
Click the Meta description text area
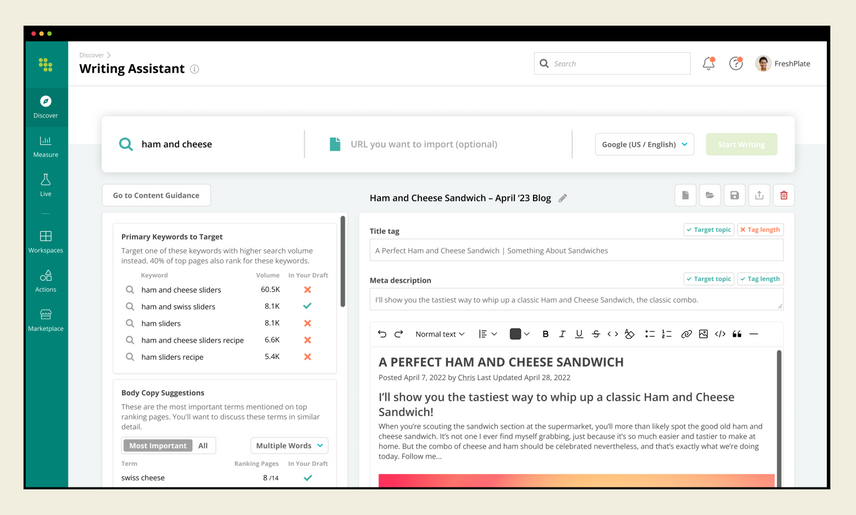click(576, 299)
